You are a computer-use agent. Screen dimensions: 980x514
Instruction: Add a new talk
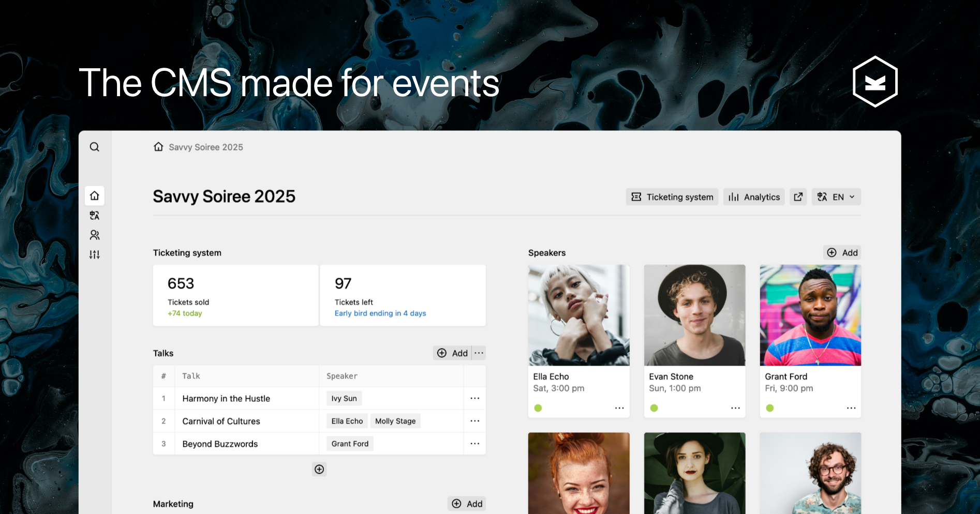452,353
